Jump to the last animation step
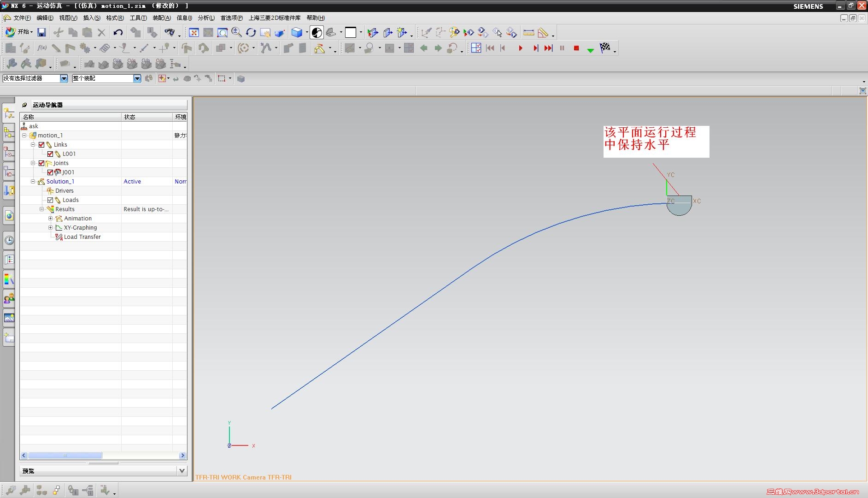Viewport: 868px width, 498px height. (548, 48)
